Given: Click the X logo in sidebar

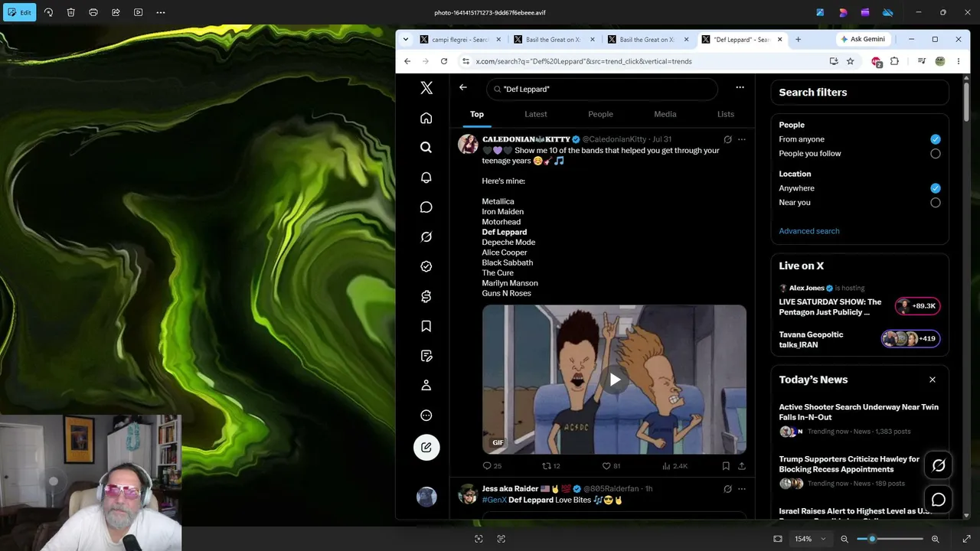Looking at the screenshot, I should [426, 88].
